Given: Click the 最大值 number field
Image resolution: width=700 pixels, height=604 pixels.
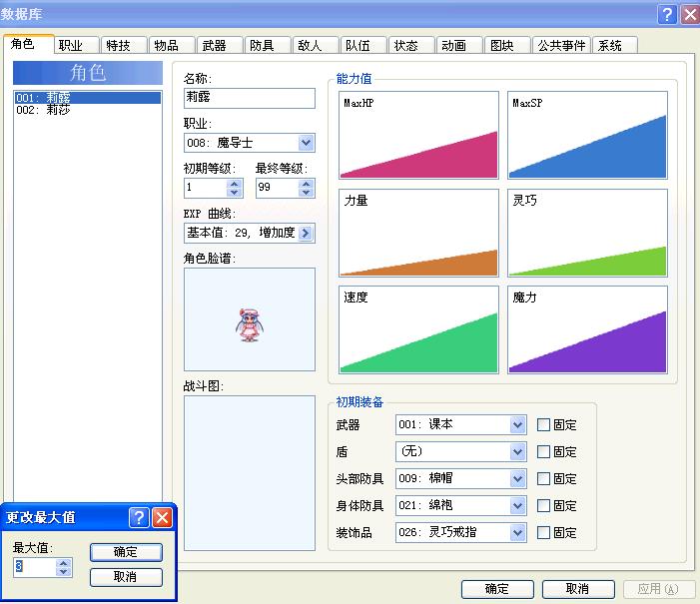Looking at the screenshot, I should pos(35,567).
